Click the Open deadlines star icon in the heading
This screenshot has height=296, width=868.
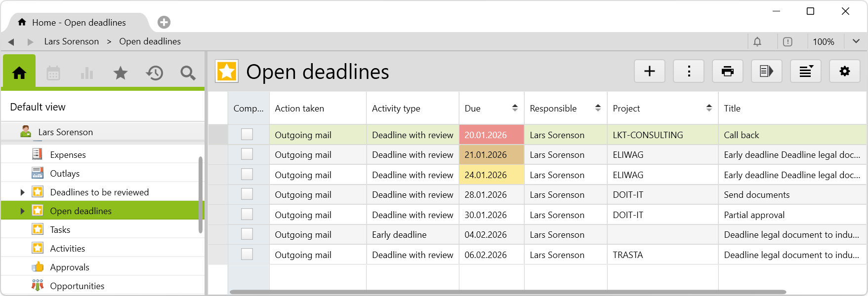(227, 72)
